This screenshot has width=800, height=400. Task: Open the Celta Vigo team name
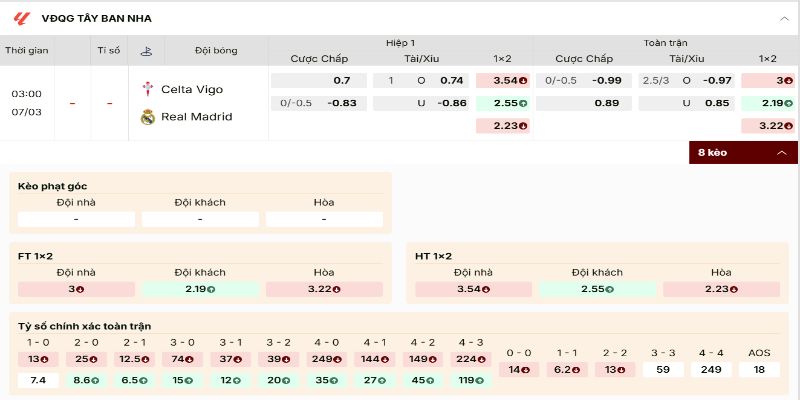192,89
